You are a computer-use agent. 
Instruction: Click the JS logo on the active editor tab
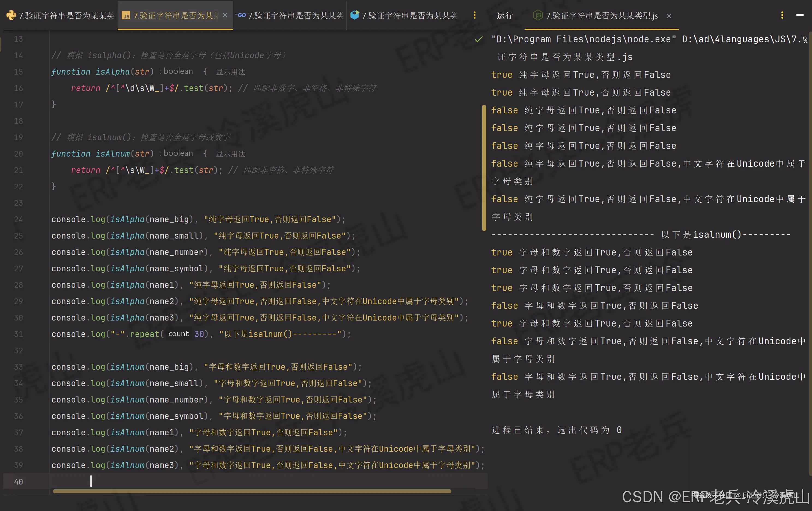click(126, 15)
